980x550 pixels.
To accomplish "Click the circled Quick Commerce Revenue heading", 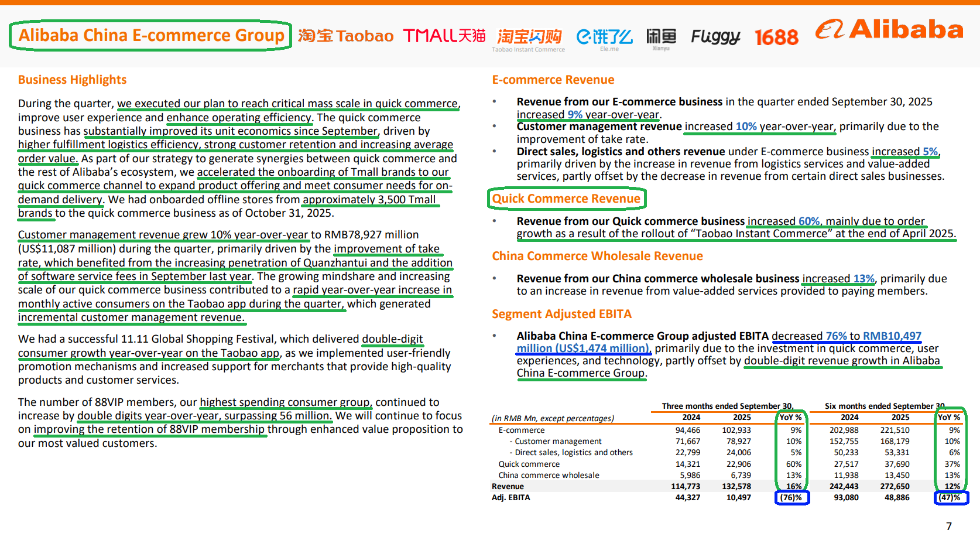I will tap(566, 199).
